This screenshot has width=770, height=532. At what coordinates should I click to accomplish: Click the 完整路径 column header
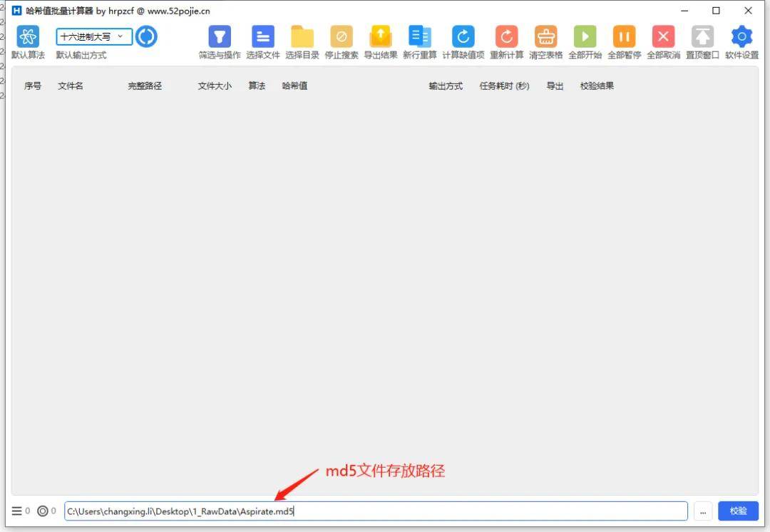pos(145,86)
